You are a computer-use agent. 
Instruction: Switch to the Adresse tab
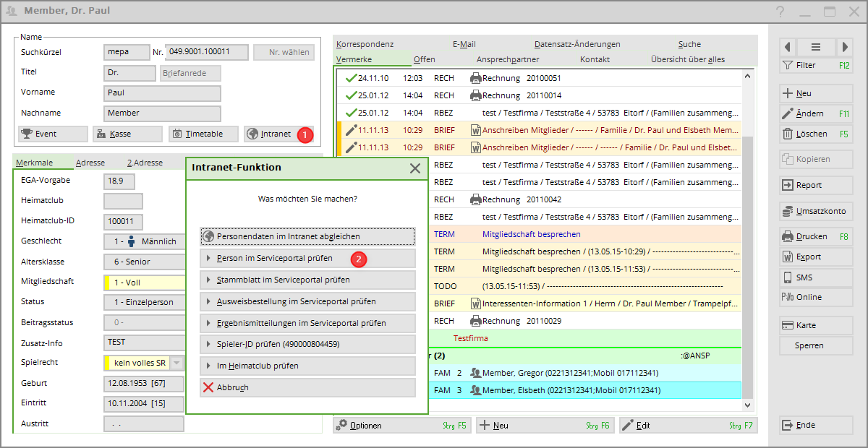90,163
